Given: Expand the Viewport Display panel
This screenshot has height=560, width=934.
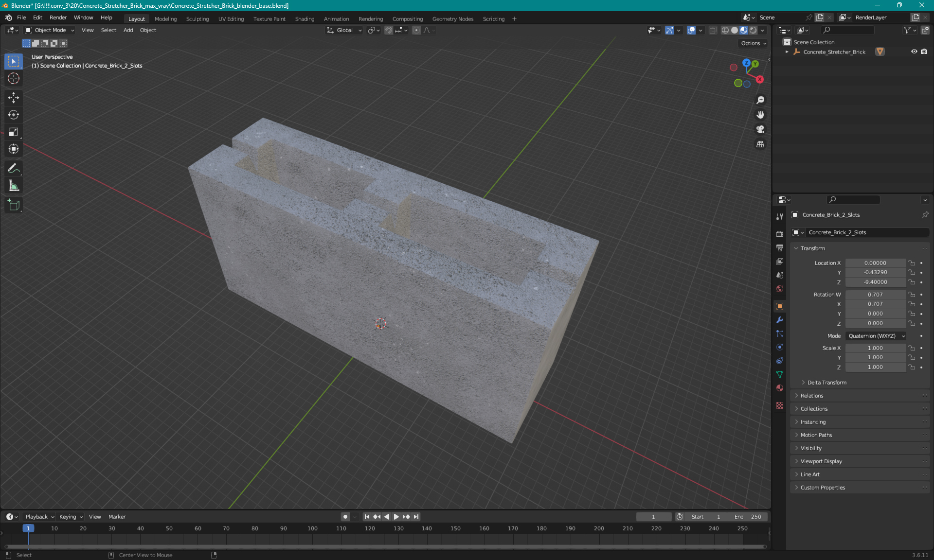Looking at the screenshot, I should click(860, 461).
